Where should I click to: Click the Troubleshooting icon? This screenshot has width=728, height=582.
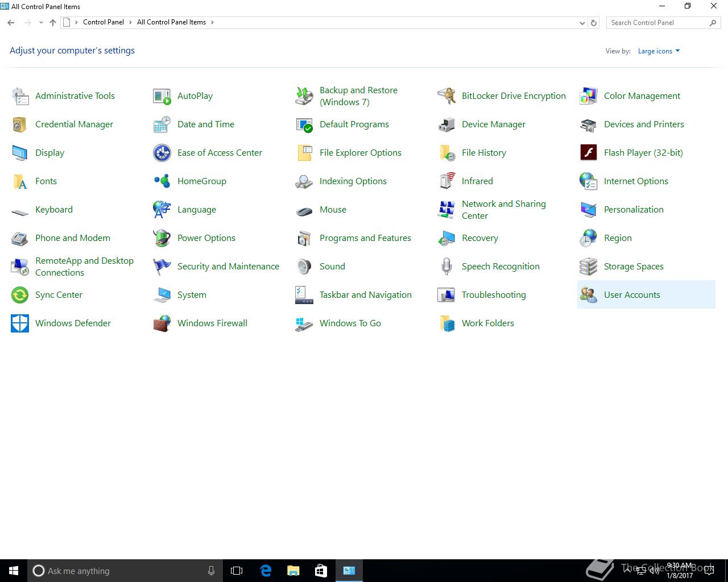point(446,295)
